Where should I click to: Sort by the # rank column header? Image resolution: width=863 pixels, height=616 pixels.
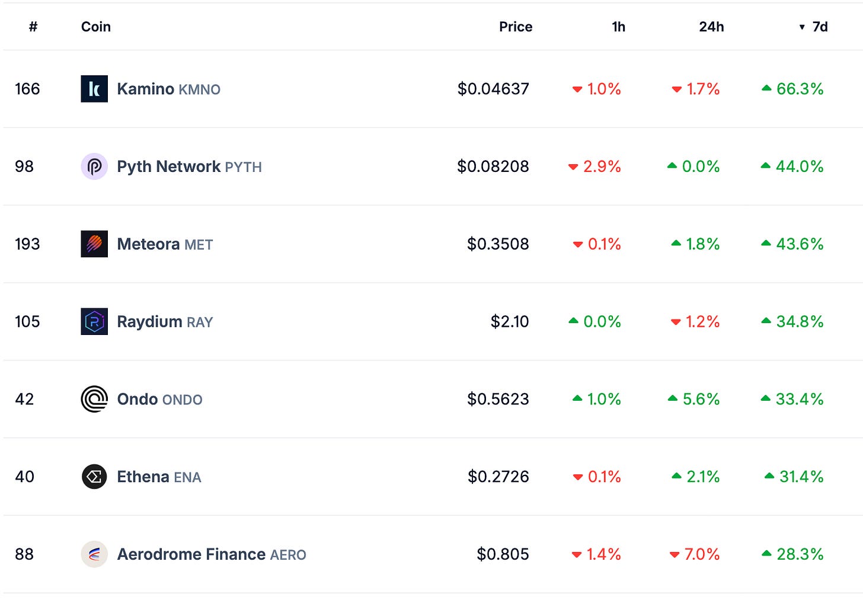33,27
